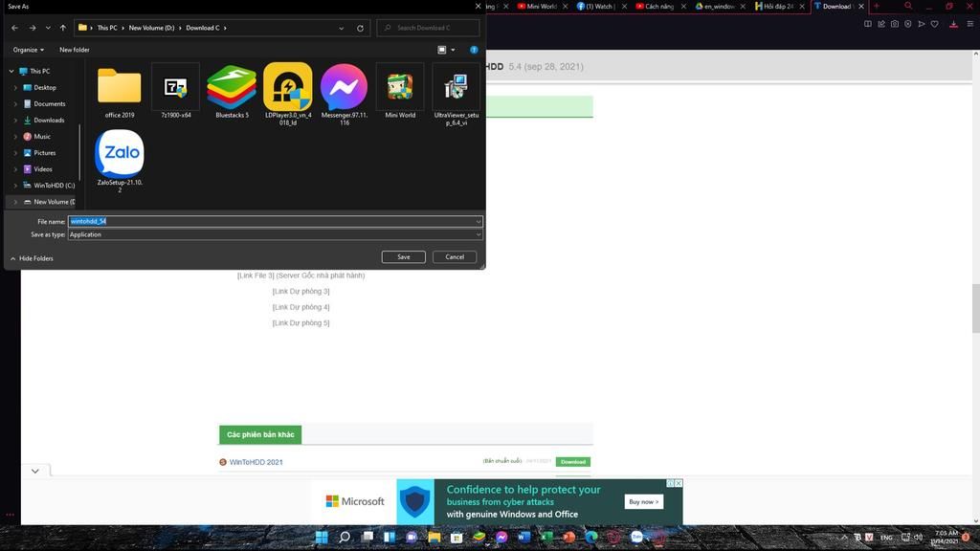Image resolution: width=980 pixels, height=551 pixels.
Task: Switch to the Cách nâng YouTube tab
Action: click(655, 7)
